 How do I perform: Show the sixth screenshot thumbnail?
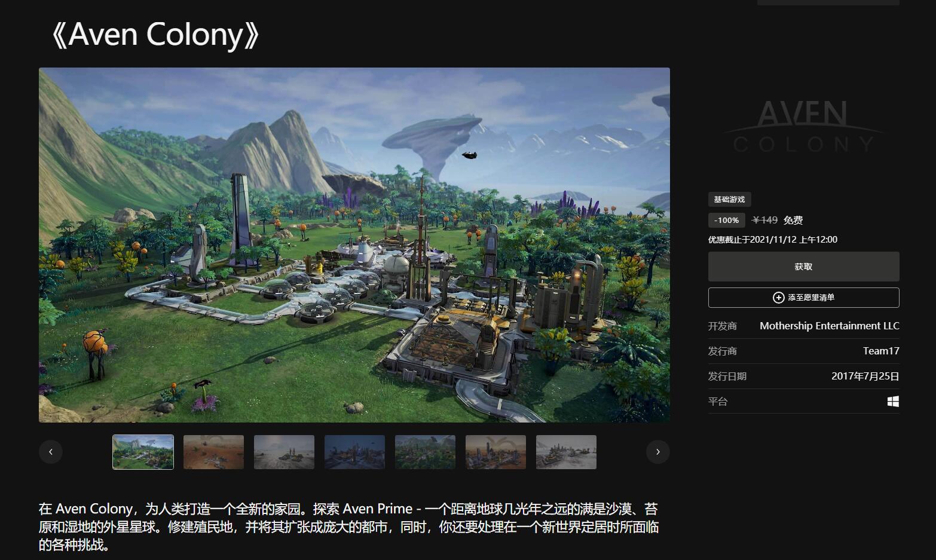pos(495,452)
